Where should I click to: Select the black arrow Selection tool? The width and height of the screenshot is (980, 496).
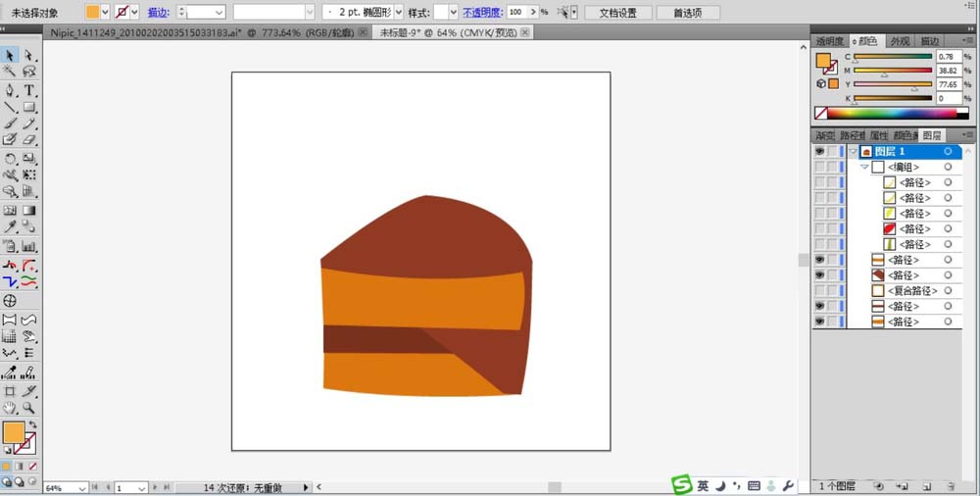(x=10, y=55)
